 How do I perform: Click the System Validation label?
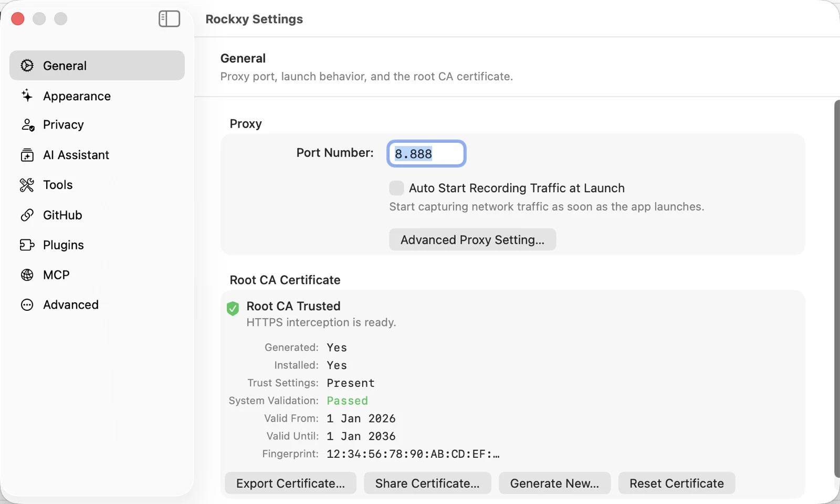pyautogui.click(x=274, y=401)
